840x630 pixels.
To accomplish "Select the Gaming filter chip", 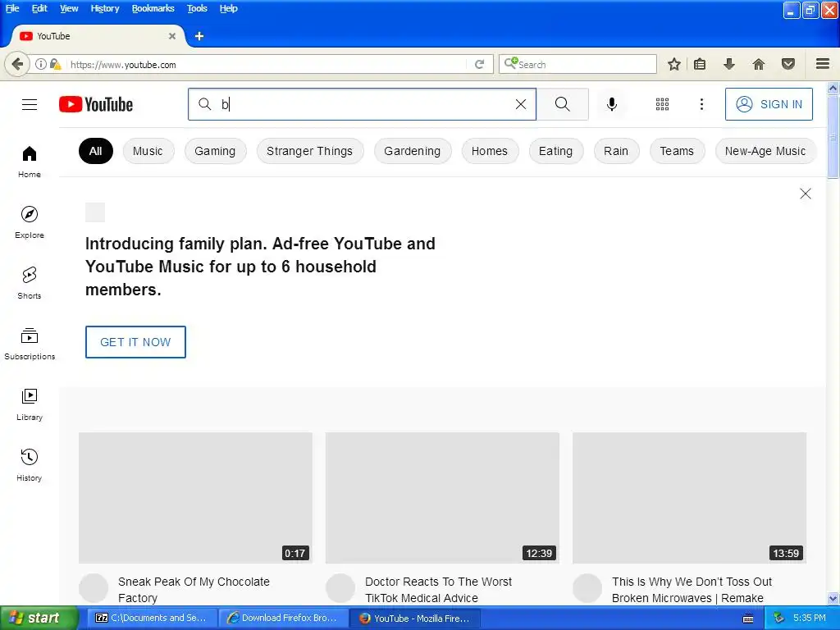I will pyautogui.click(x=215, y=151).
